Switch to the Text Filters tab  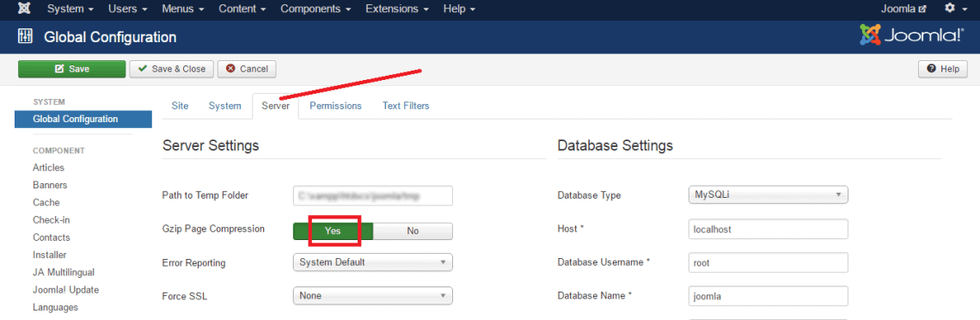coord(407,106)
